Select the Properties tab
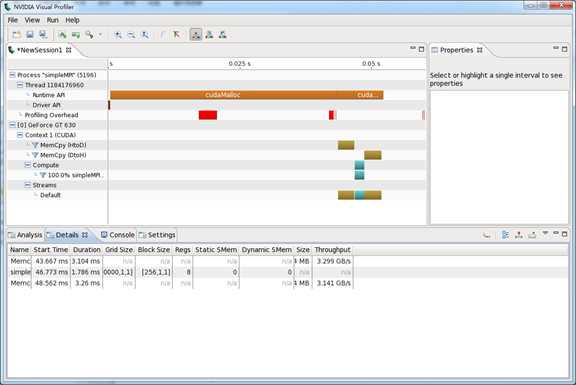 click(456, 50)
